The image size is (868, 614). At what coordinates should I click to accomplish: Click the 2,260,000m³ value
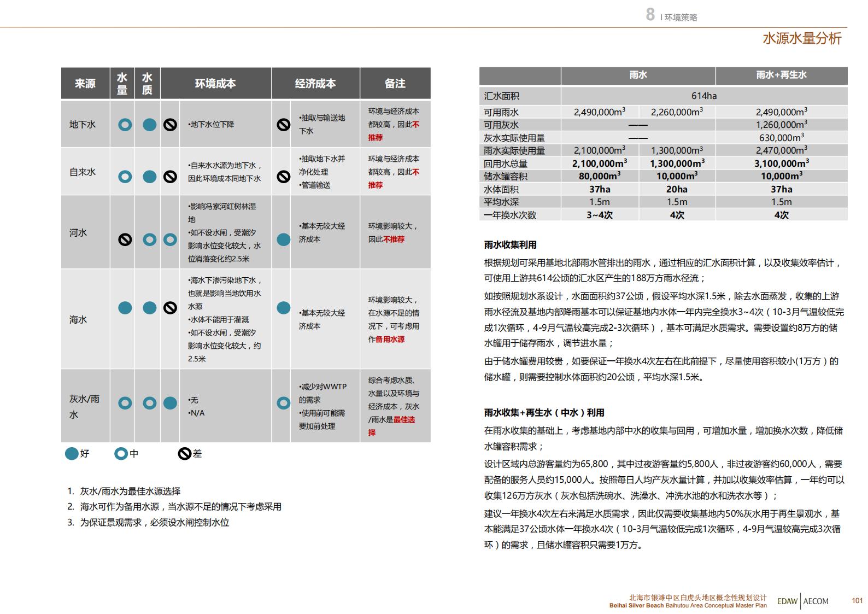pos(677,112)
